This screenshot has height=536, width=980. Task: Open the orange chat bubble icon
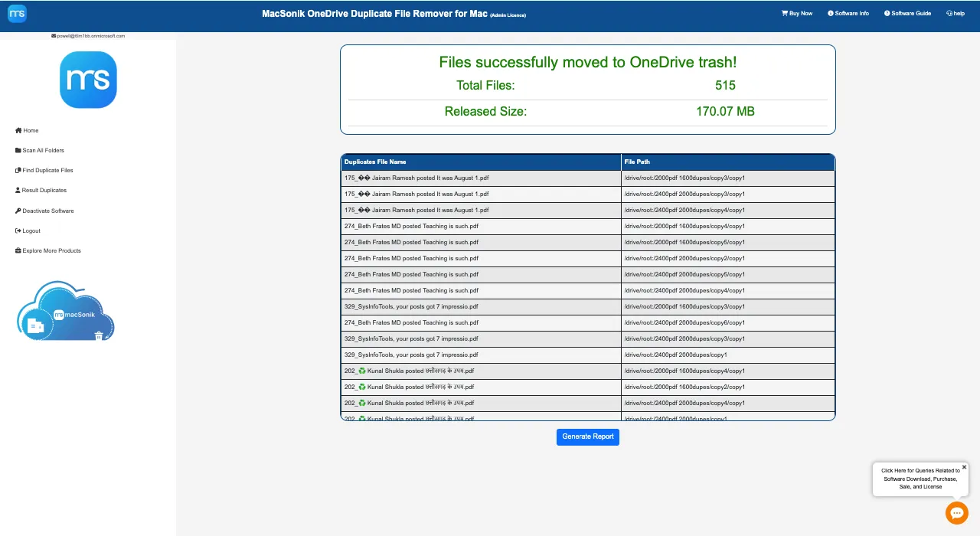(957, 513)
